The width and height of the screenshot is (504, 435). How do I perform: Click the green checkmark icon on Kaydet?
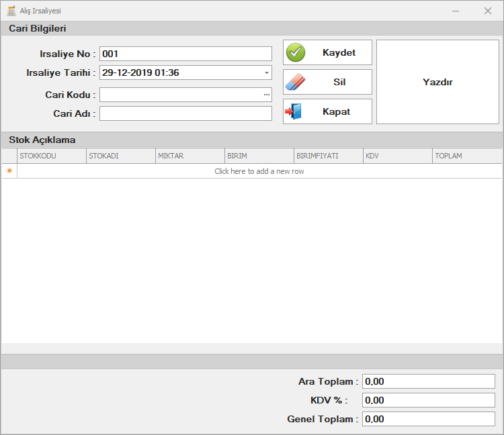(x=296, y=52)
